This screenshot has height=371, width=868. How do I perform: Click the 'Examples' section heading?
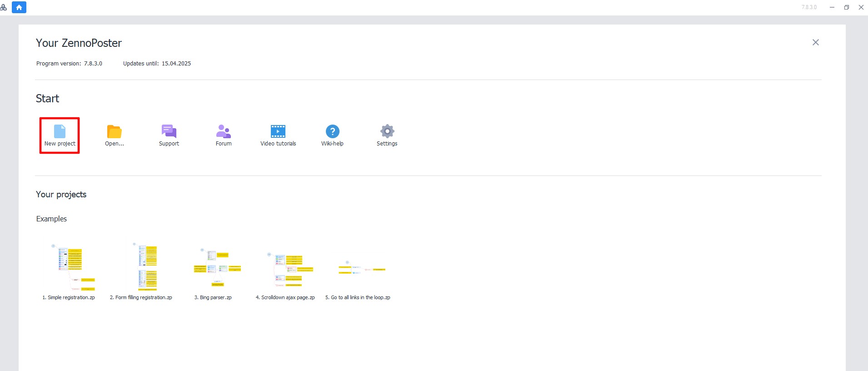(x=51, y=219)
